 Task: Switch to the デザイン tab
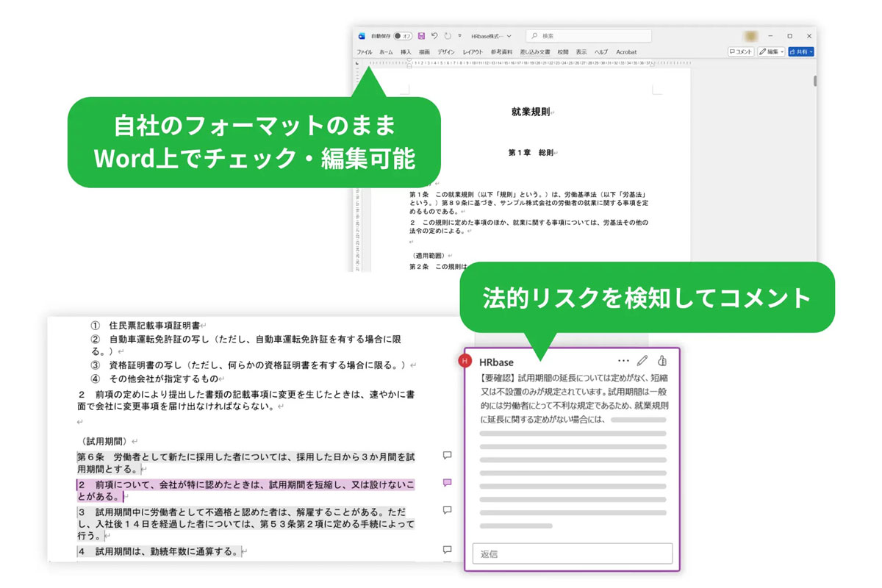click(x=446, y=52)
